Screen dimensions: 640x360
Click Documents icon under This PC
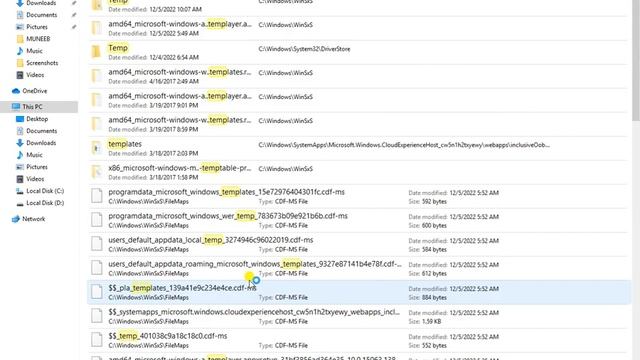[20, 131]
